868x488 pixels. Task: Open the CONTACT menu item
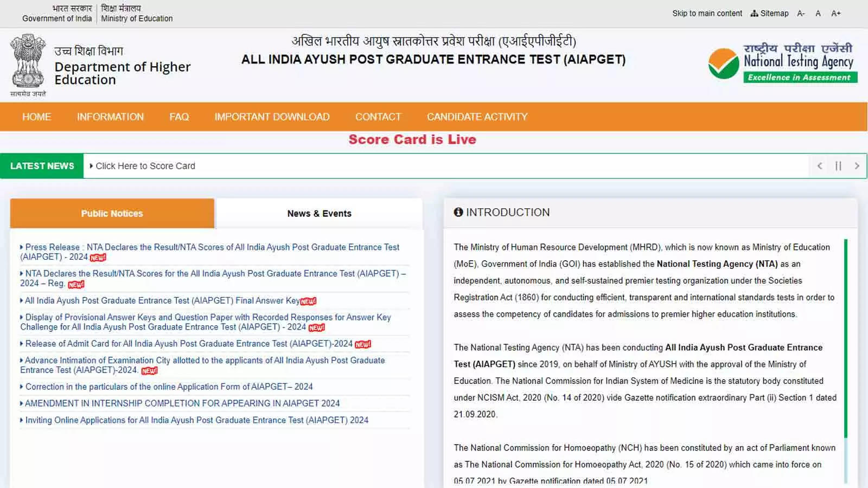pyautogui.click(x=378, y=117)
